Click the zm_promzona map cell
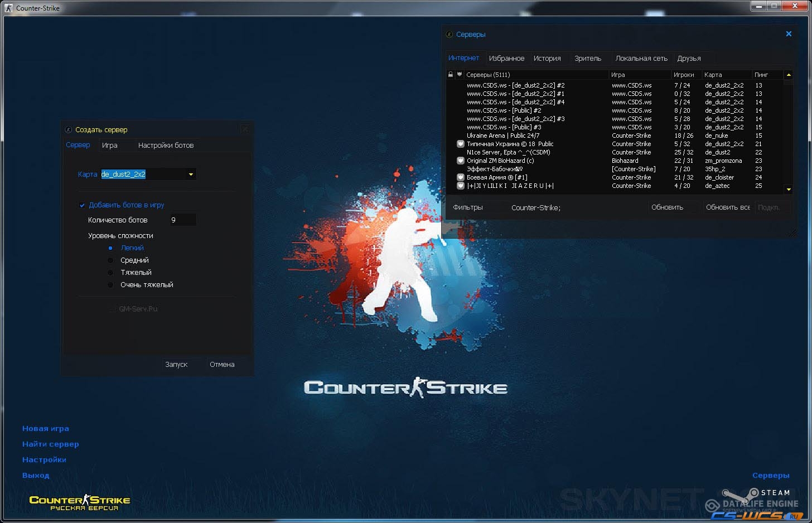Viewport: 812px width, 523px height. 723,161
